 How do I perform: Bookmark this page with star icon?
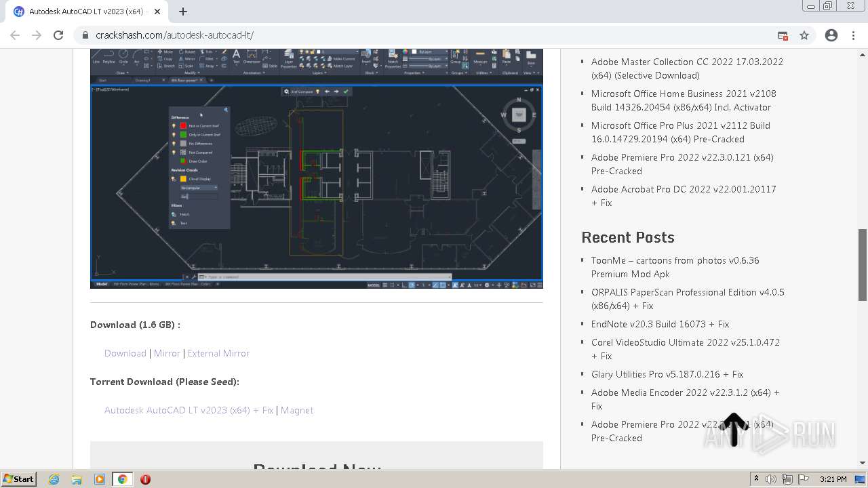tap(804, 35)
